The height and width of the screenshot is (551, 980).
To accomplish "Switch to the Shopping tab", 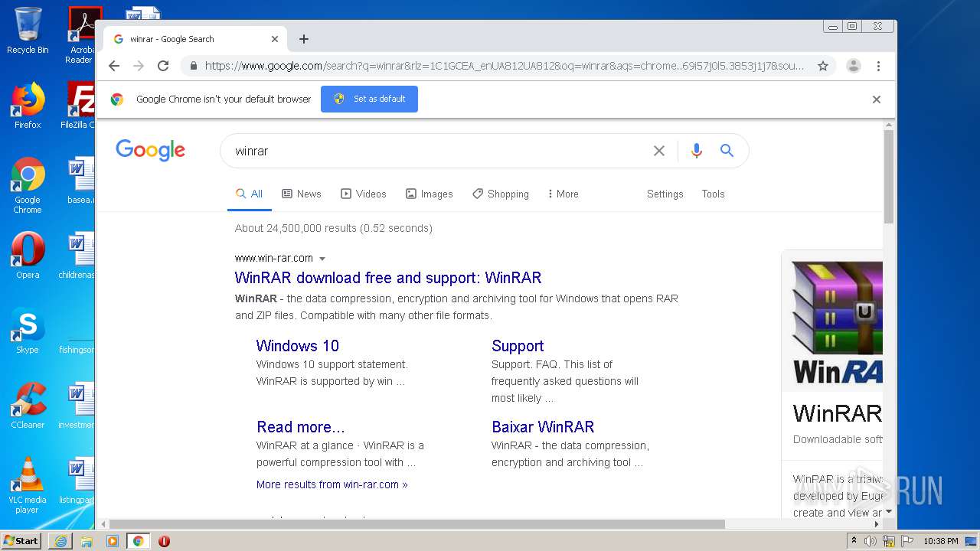I will (x=501, y=194).
